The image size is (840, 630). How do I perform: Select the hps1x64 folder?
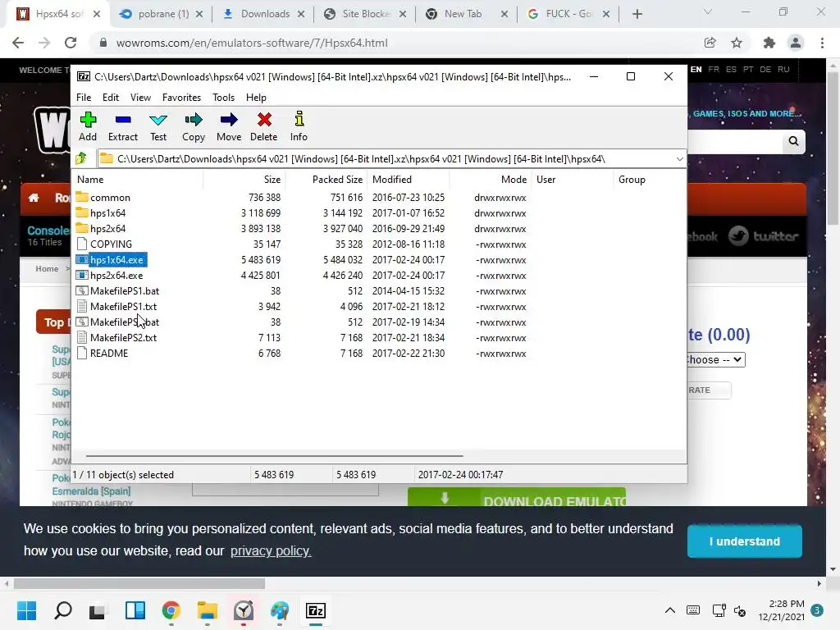coord(107,213)
